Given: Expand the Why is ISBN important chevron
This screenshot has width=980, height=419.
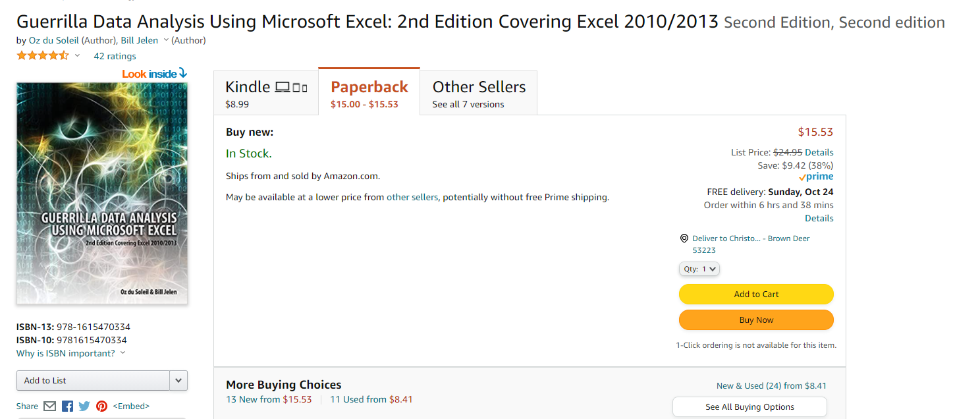Looking at the screenshot, I should (x=123, y=354).
